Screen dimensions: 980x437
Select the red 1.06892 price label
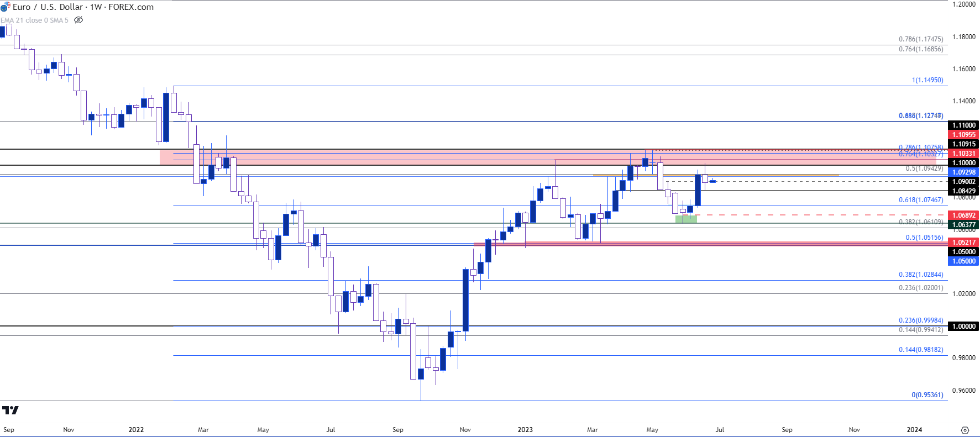tap(963, 215)
